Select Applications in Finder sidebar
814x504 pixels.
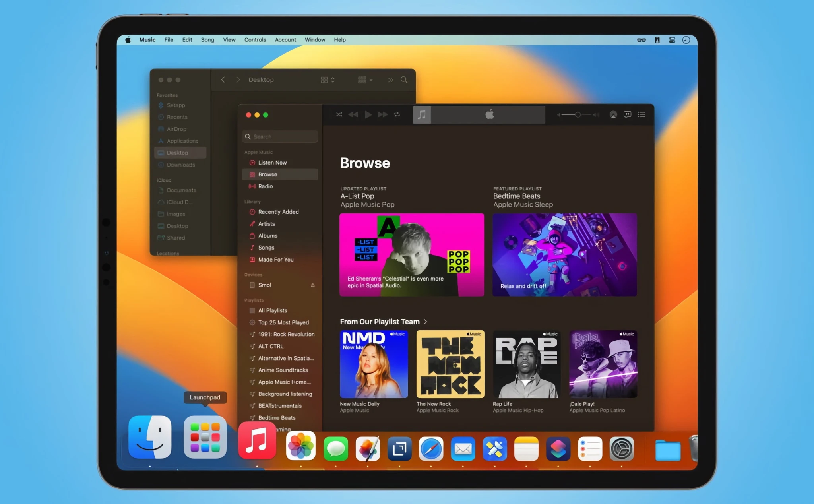[x=180, y=141]
